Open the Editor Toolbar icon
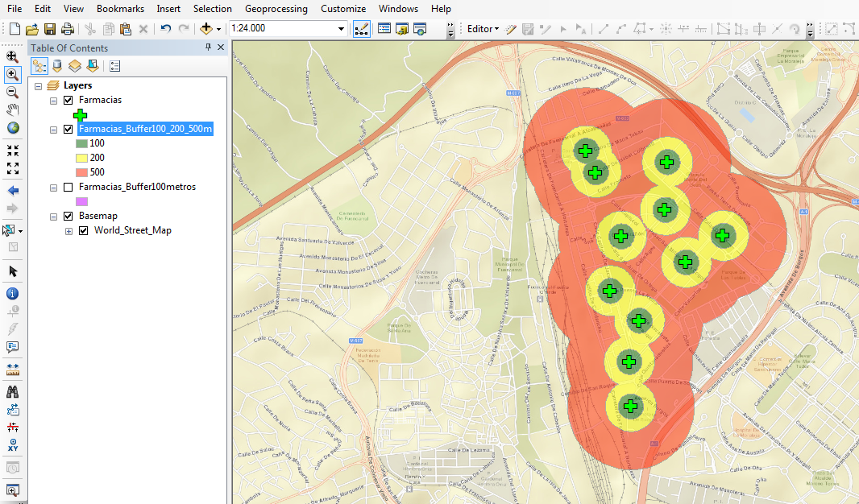This screenshot has width=859, height=504. (x=360, y=29)
